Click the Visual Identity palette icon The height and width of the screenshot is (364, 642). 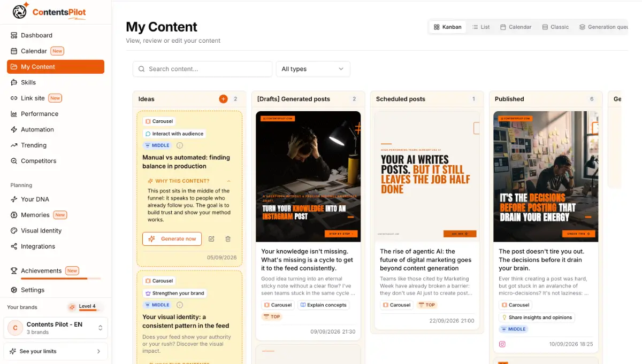(x=14, y=230)
